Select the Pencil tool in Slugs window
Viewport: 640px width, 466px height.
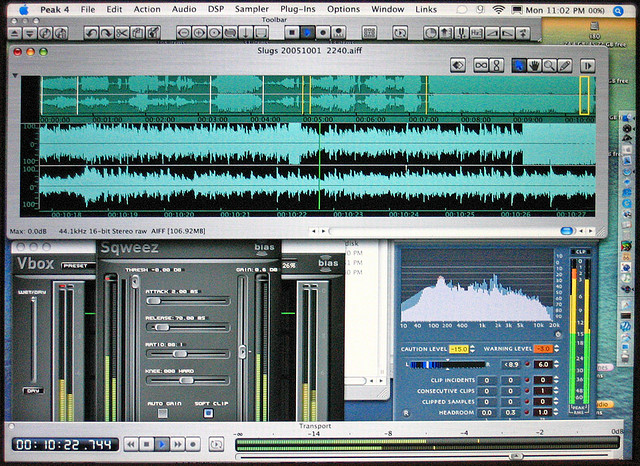[x=565, y=65]
